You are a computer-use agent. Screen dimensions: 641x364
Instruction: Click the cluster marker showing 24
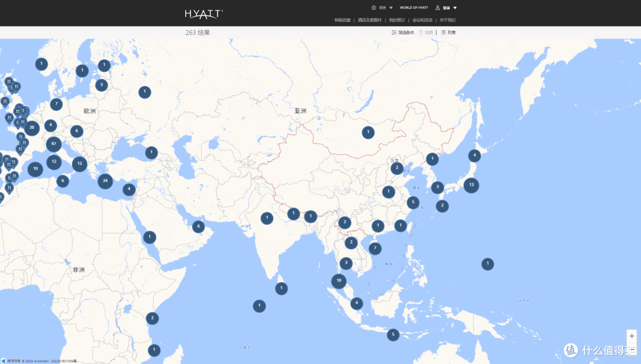106,181
